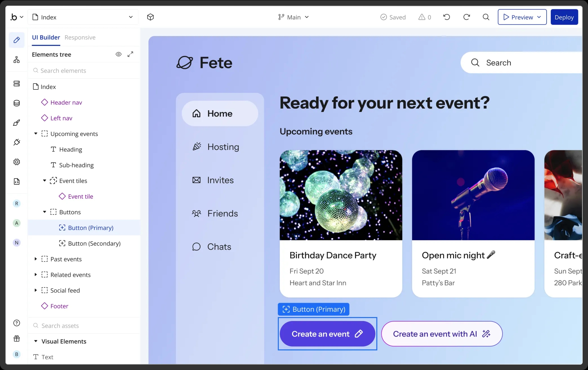Toggle elements tree visibility eye icon

(x=119, y=54)
